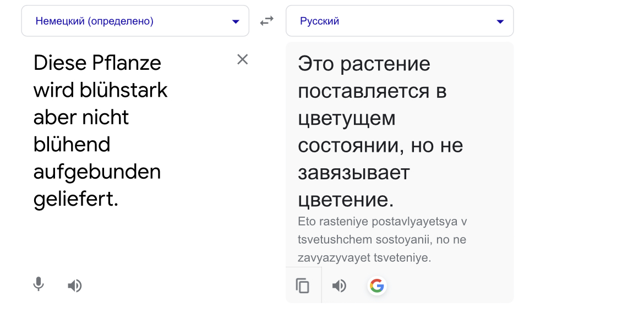Image resolution: width=644 pixels, height=314 pixels.
Task: Click the word завязывает in the translation
Action: click(x=353, y=173)
